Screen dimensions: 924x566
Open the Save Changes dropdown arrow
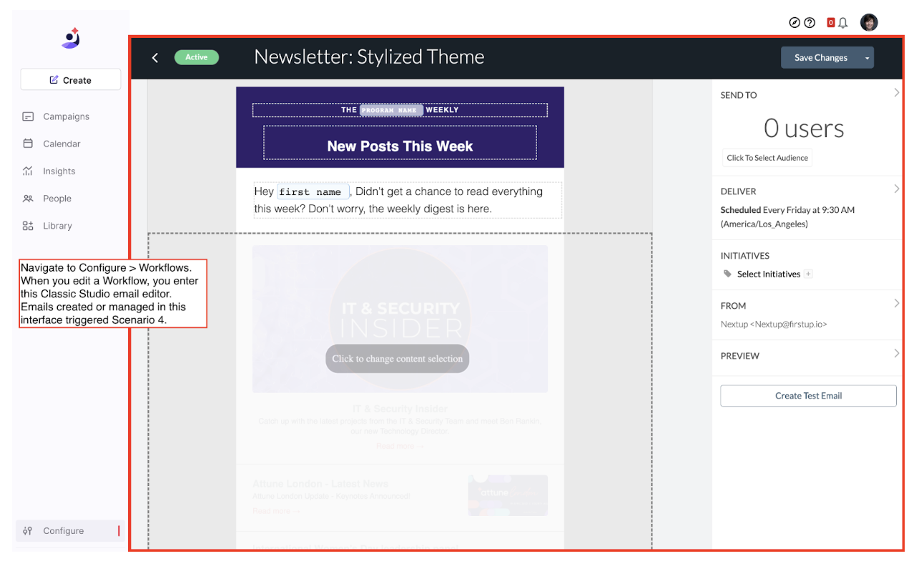(x=866, y=57)
